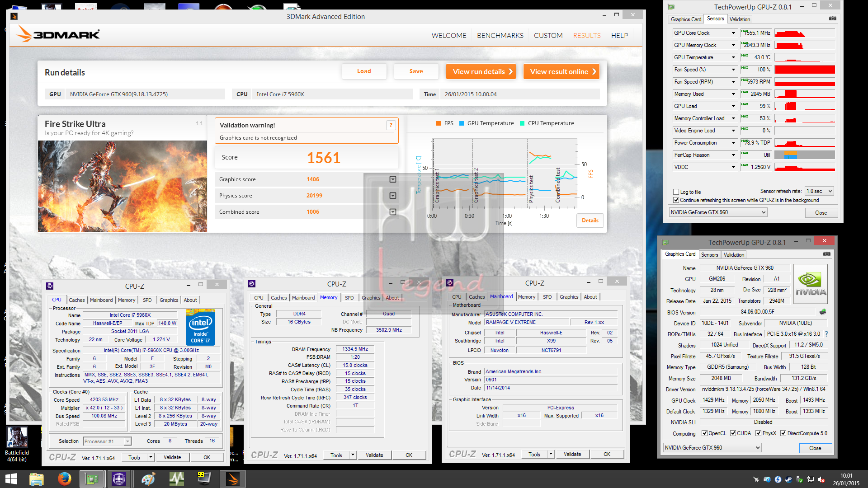
Task: Click the Fire Strike Ultra thumbnail image
Action: tap(123, 186)
